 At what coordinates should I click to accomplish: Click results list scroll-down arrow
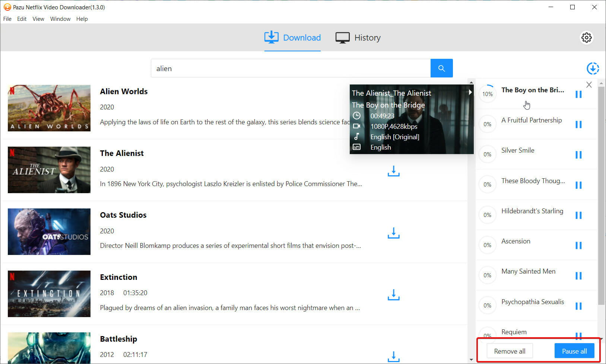(471, 360)
